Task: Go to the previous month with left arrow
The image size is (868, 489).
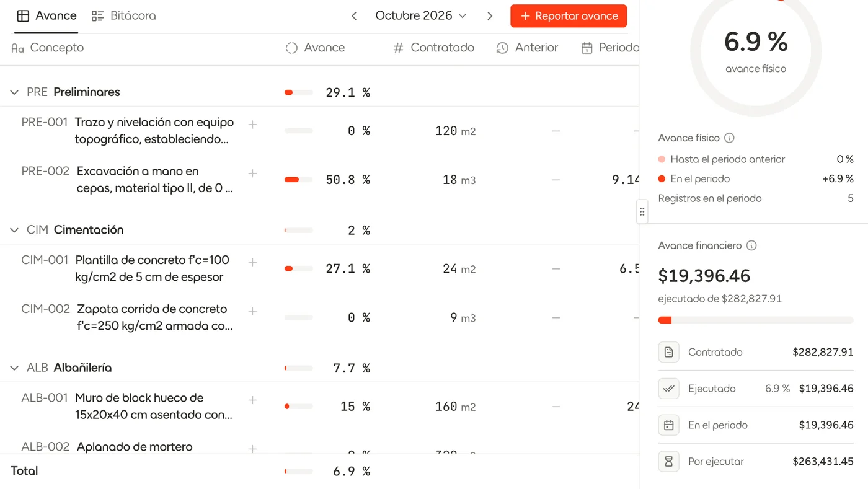Action: point(354,16)
